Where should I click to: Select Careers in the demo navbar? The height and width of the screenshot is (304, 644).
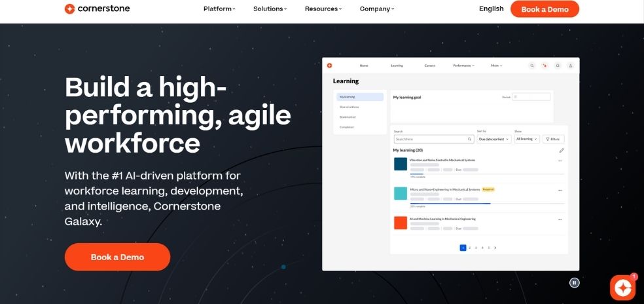point(429,66)
